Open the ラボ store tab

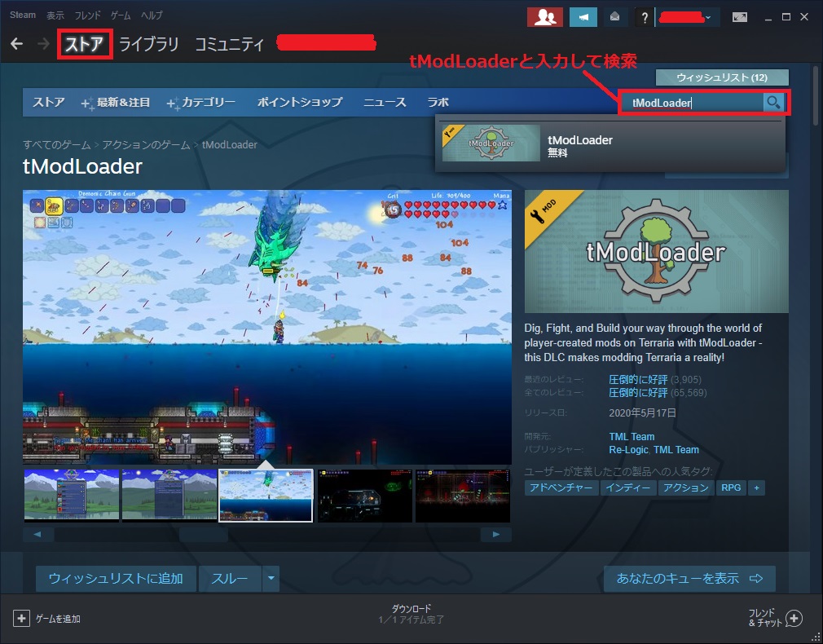tap(438, 103)
